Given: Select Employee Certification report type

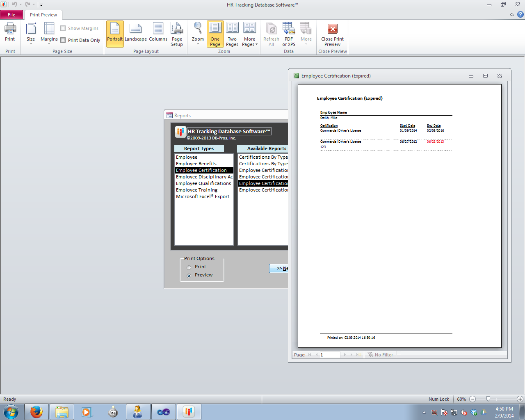Looking at the screenshot, I should (x=204, y=170).
